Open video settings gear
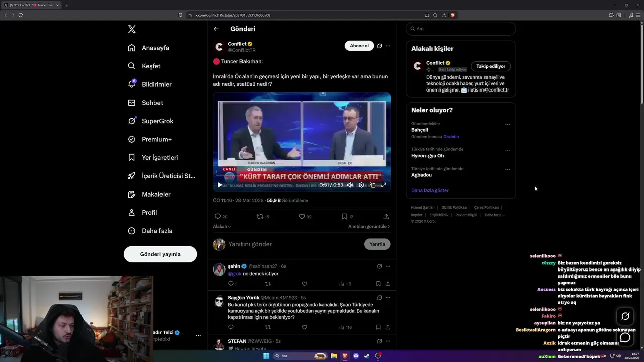 pyautogui.click(x=361, y=185)
